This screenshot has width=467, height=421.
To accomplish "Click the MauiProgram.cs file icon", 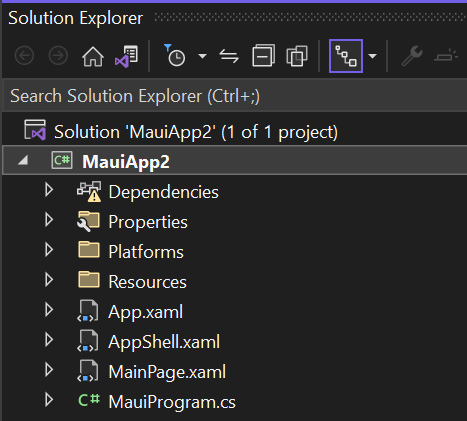I will pyautogui.click(x=89, y=400).
